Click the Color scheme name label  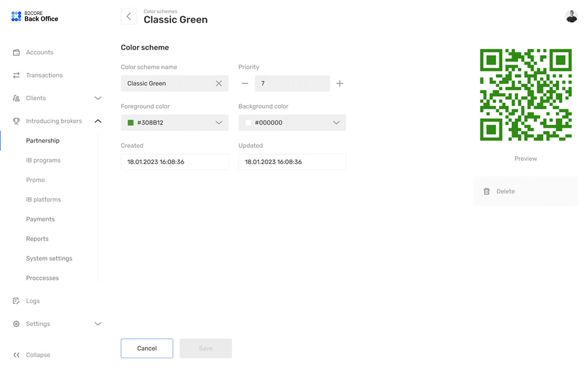[x=149, y=67]
